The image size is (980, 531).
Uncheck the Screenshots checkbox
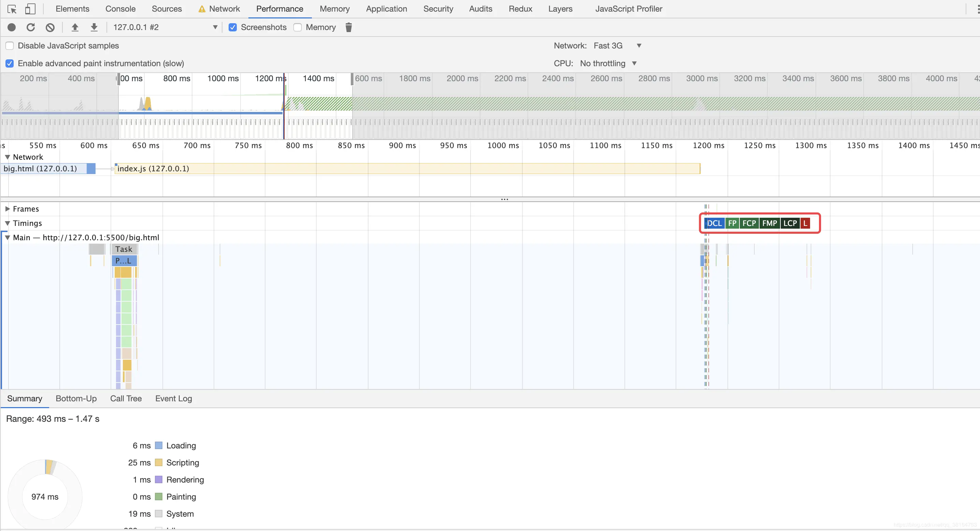pos(233,27)
